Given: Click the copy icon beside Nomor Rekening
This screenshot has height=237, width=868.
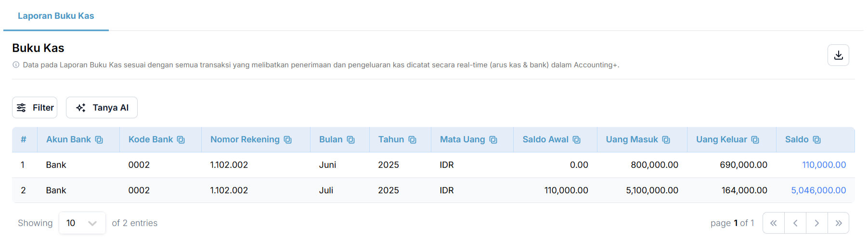Looking at the screenshot, I should coord(288,140).
